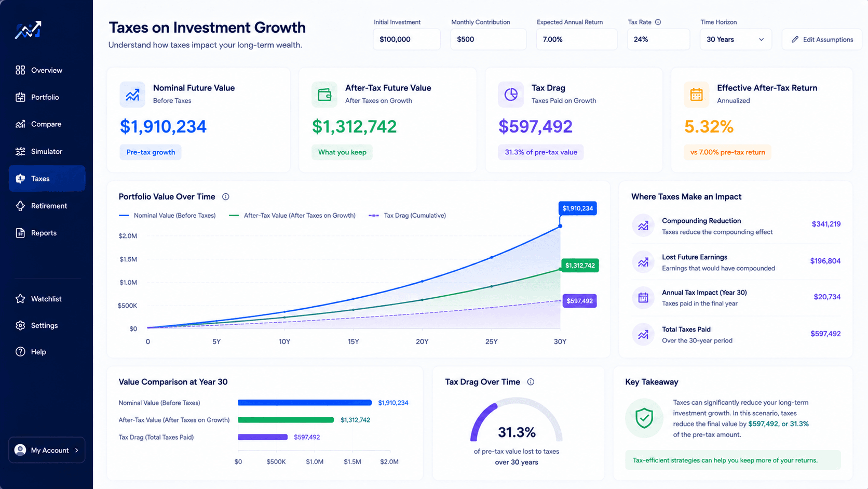Click the Key Takeaway shield checkmark icon
The width and height of the screenshot is (868, 489).
coord(644,418)
